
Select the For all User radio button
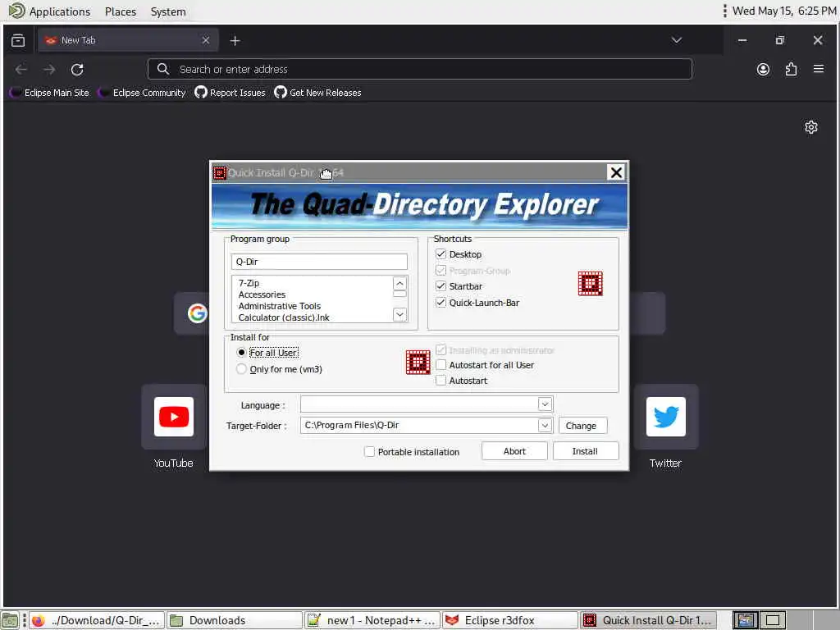point(241,353)
